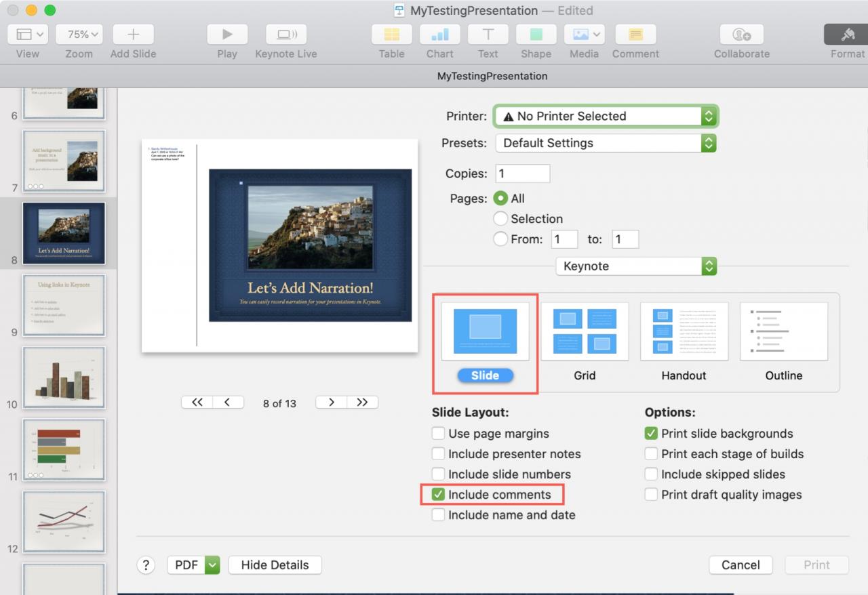The height and width of the screenshot is (595, 868).
Task: Disable Print slide backgrounds
Action: [x=651, y=434]
